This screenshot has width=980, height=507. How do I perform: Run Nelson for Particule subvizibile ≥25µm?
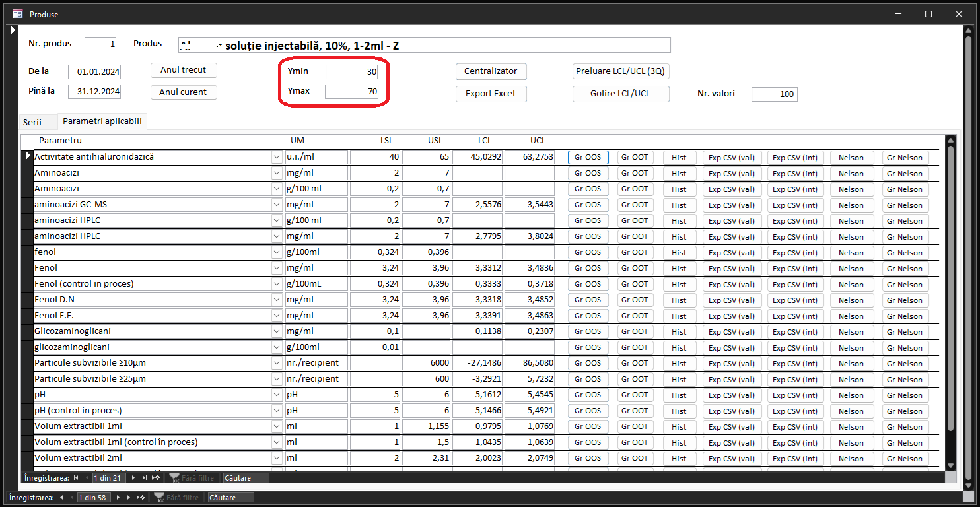852,379
